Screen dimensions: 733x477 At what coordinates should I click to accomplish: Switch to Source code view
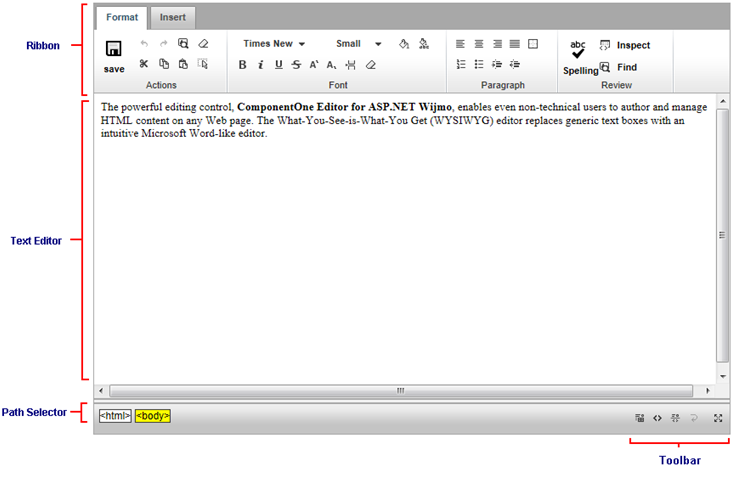pyautogui.click(x=657, y=418)
